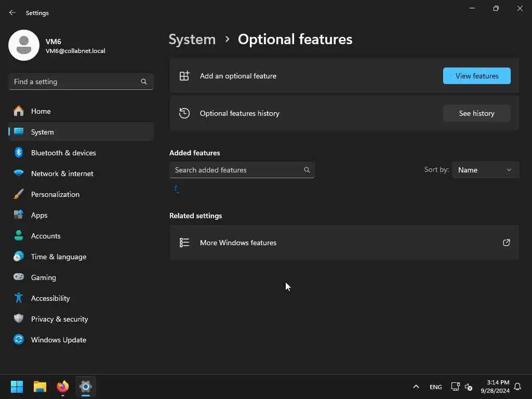Click the See history button
This screenshot has height=399, width=532.
(x=477, y=113)
